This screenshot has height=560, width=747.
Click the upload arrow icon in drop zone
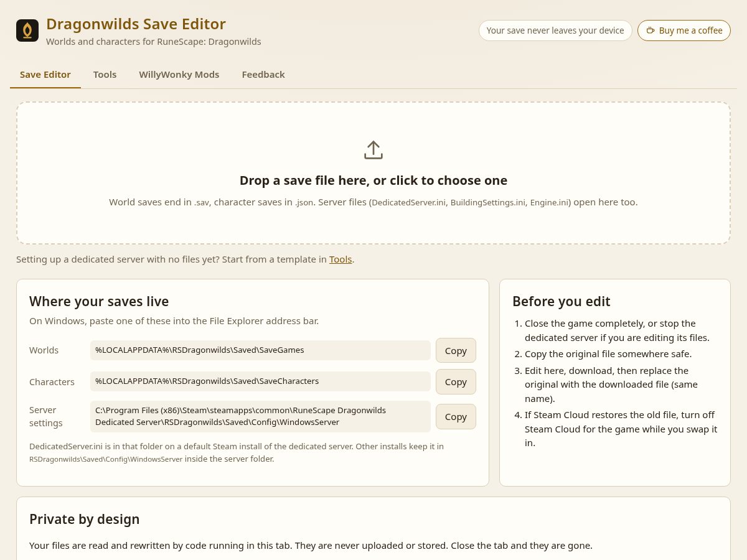click(374, 150)
